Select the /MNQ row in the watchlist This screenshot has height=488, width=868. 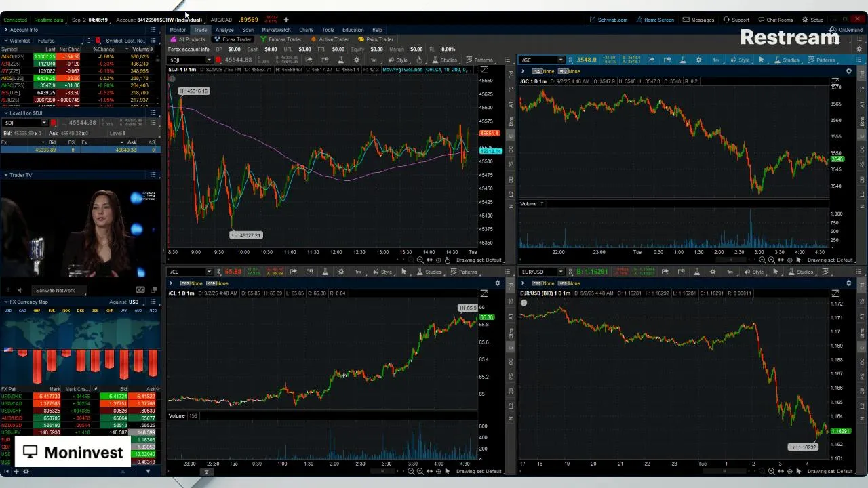pos(80,57)
